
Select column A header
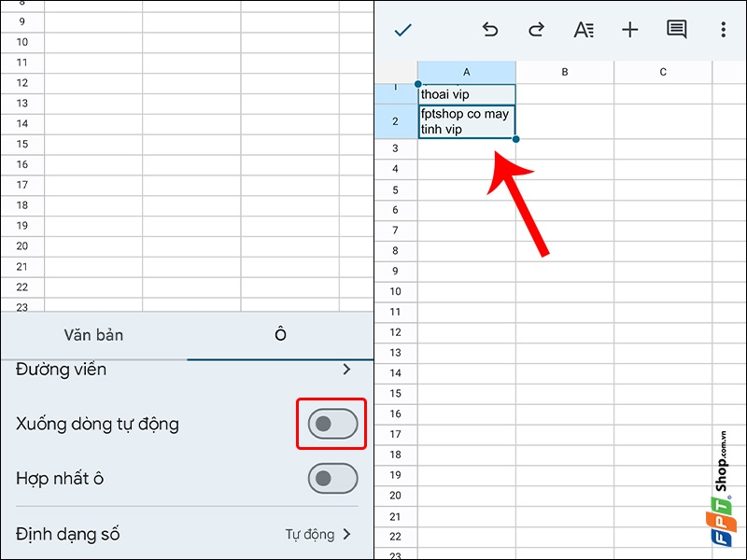(466, 72)
